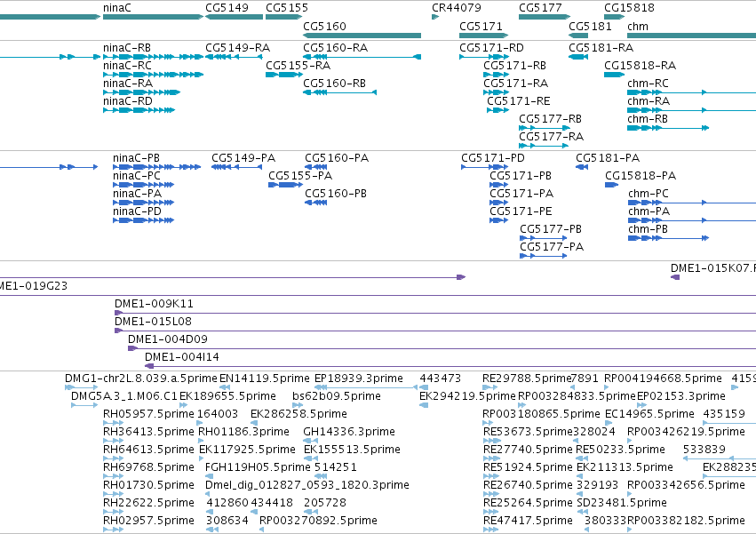Select EST Dmel_dig_012827_0593_1820.3prime
This screenshot has height=534, width=756.
tap(307, 485)
